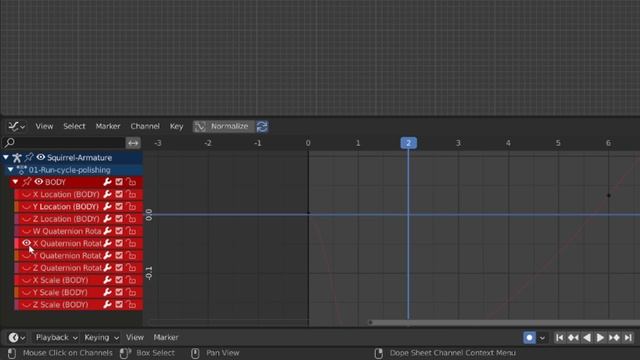Uncheck X Quaternion Rotation checkbox
Image resolution: width=640 pixels, height=360 pixels.
click(x=119, y=243)
